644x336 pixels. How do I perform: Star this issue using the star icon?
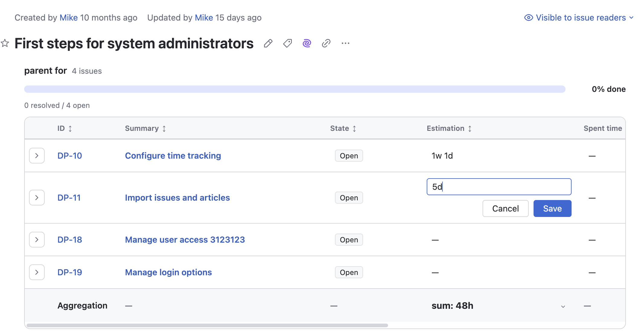pos(5,43)
